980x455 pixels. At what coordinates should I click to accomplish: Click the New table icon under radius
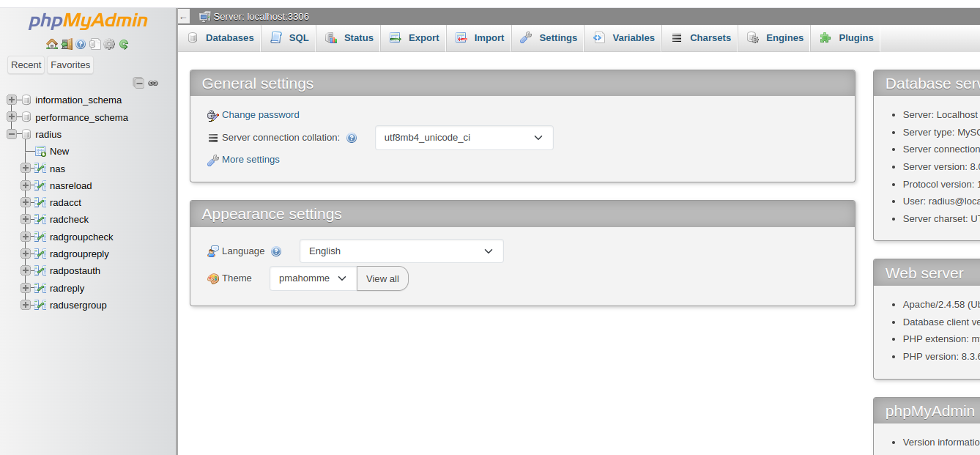pyautogui.click(x=41, y=152)
